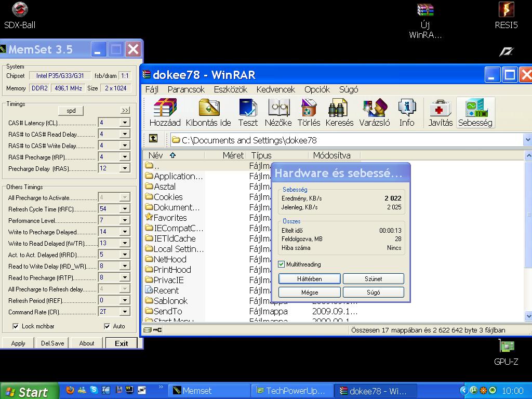
Task: Expand the Performance Level dropdown
Action: 125,220
